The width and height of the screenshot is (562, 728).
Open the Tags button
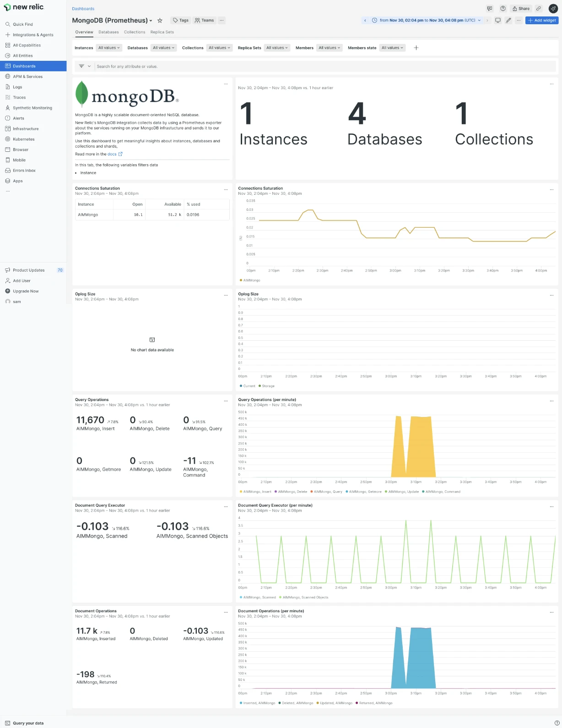click(x=181, y=20)
